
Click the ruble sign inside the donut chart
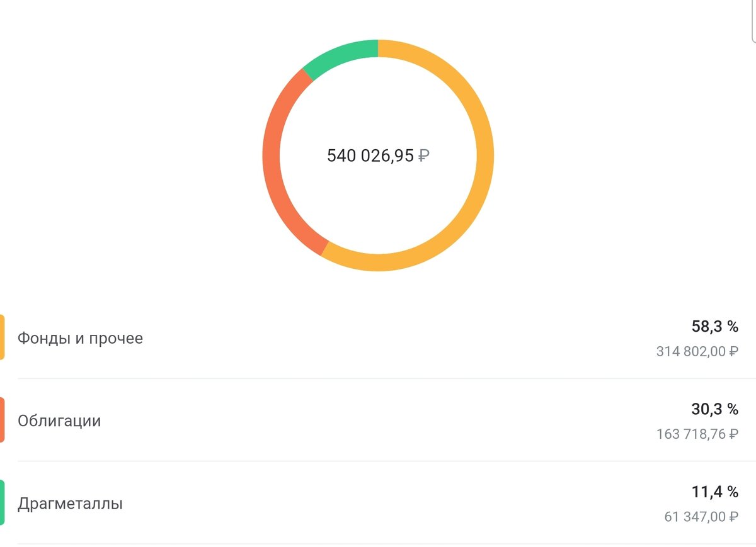coord(424,156)
